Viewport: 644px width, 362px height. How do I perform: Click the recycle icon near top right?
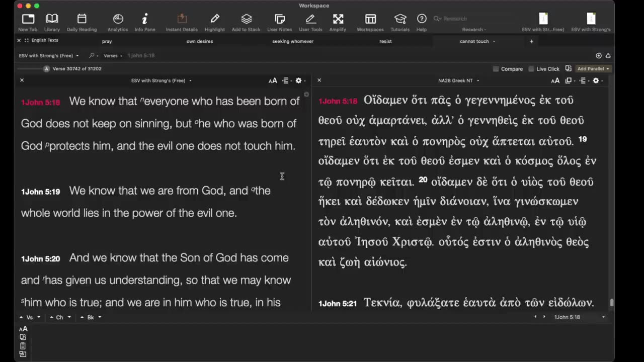[x=608, y=56]
